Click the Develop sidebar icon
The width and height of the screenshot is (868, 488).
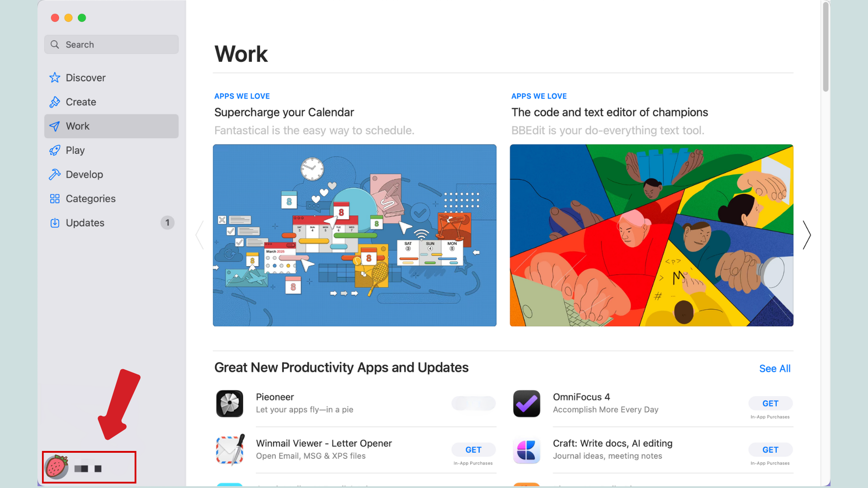pos(57,174)
